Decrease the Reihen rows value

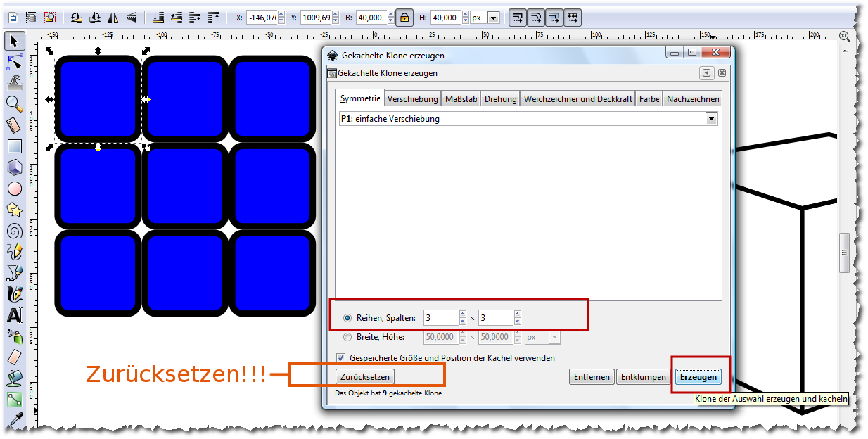[462, 322]
